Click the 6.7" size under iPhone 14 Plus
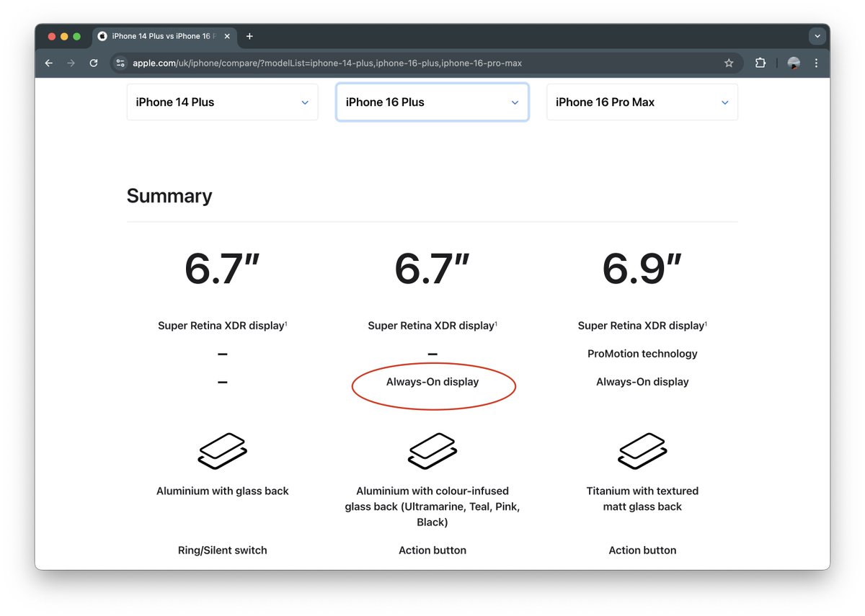This screenshot has width=865, height=616. [x=222, y=269]
